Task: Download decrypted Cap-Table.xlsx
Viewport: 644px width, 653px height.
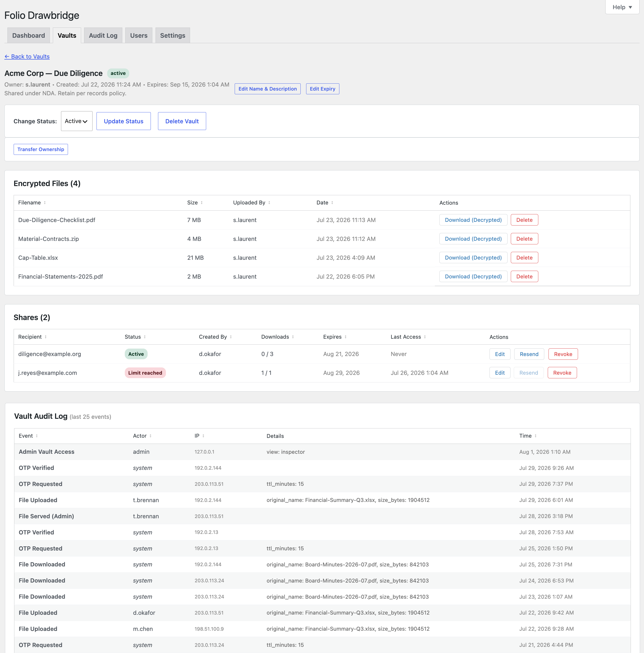Action: (x=473, y=258)
